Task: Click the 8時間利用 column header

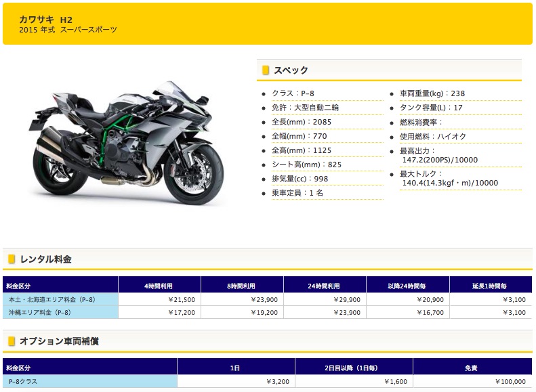Action: coord(242,285)
